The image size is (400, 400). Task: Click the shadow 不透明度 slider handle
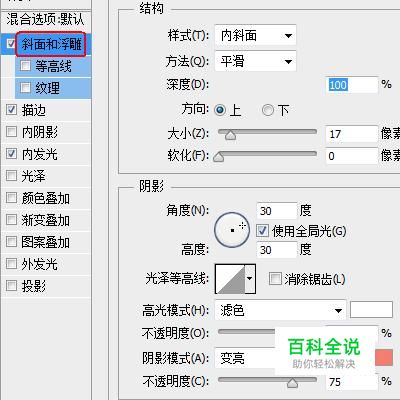point(292,383)
